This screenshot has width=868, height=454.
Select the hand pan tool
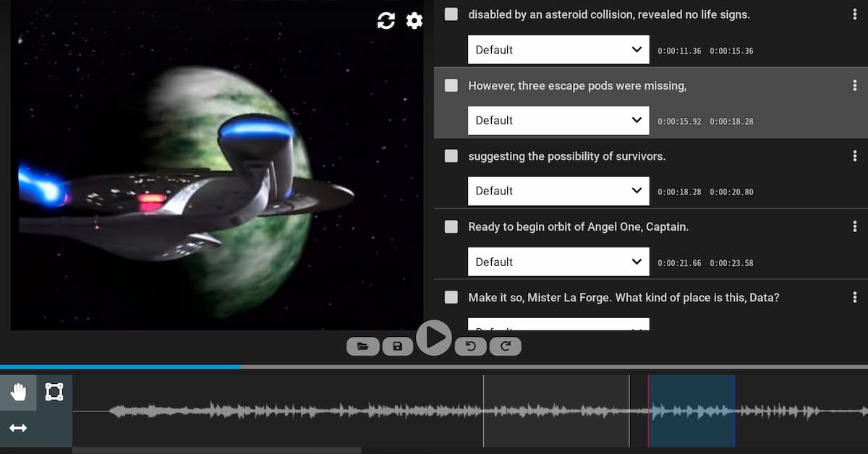[x=18, y=392]
